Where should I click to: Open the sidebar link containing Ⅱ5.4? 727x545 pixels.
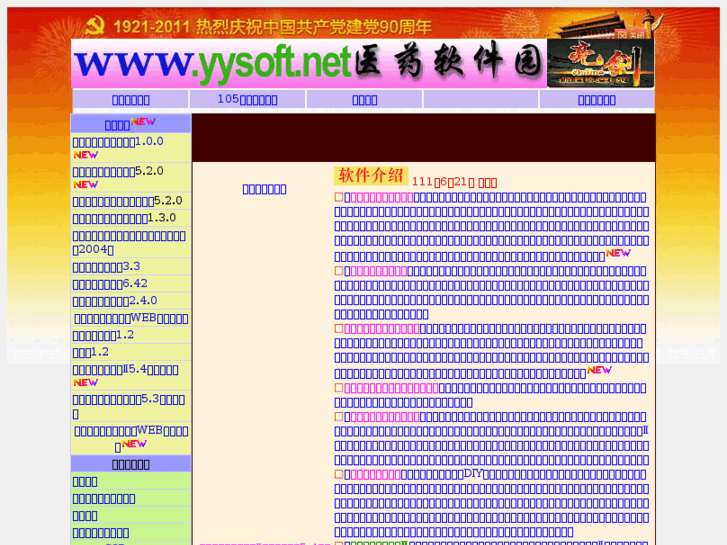tap(126, 370)
